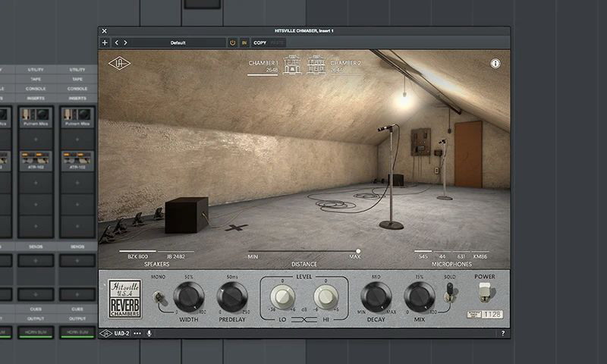The width and height of the screenshot is (607, 364).
Task: Select the Chamber 2 building icon
Action: [316, 65]
